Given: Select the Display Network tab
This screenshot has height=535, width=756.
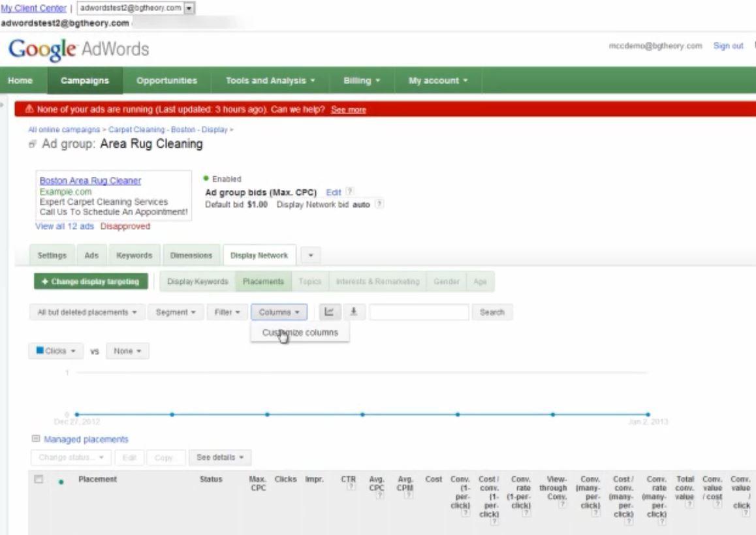Looking at the screenshot, I should pos(259,256).
